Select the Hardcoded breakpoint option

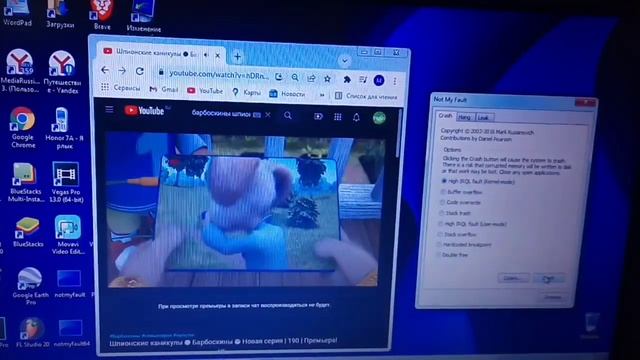[464, 244]
